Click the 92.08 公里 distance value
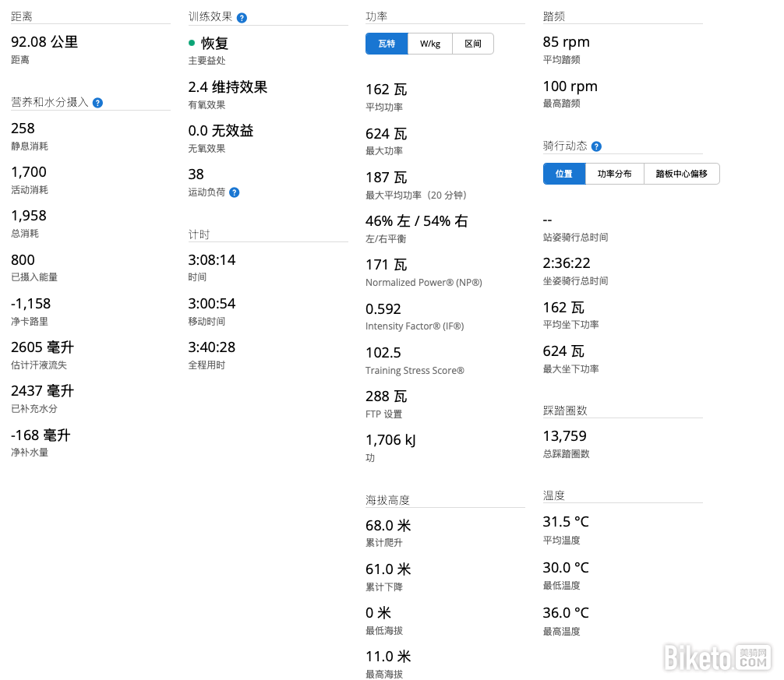This screenshot has height=680, width=784. point(44,42)
